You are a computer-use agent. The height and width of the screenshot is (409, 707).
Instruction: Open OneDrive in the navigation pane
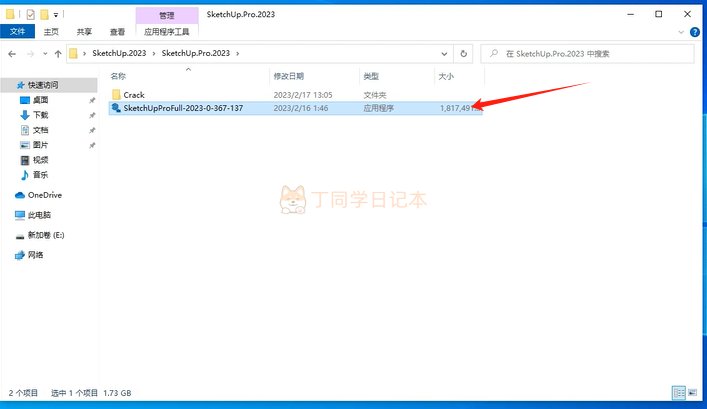(x=45, y=195)
